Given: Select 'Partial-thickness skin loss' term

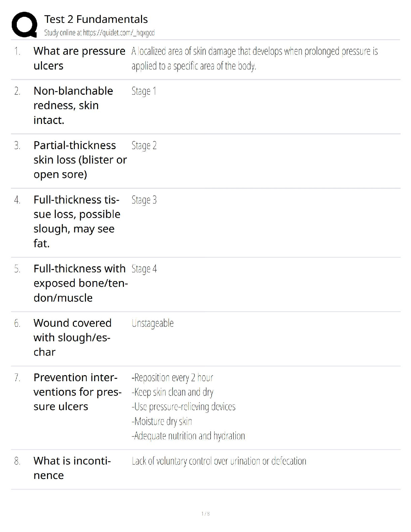Looking at the screenshot, I should [x=80, y=160].
